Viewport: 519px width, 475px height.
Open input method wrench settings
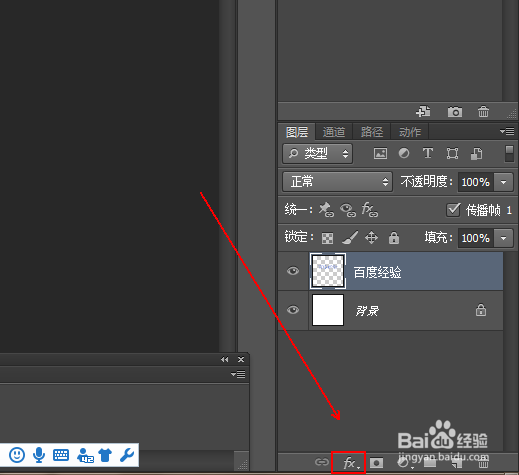point(127,455)
